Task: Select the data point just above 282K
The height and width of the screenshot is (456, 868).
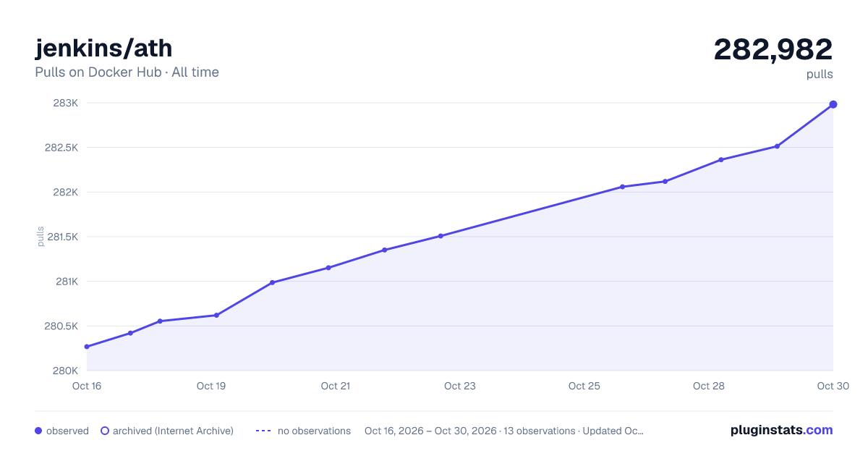Action: (622, 187)
